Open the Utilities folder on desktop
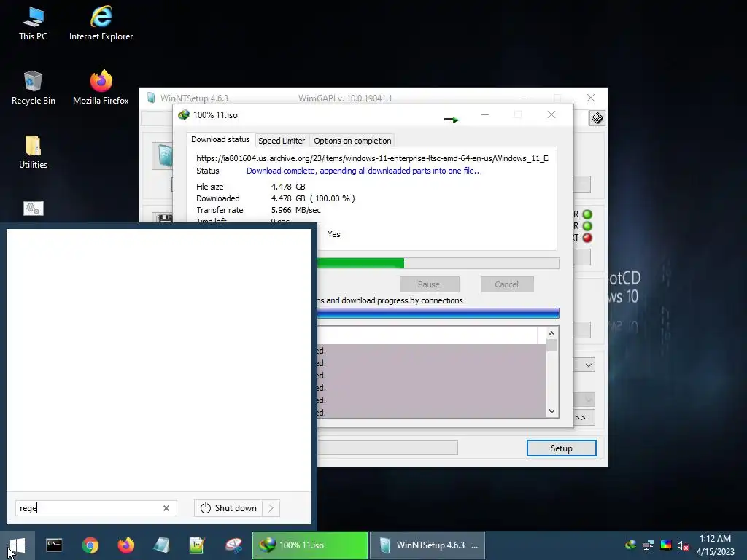The height and width of the screenshot is (560, 747). click(x=33, y=152)
